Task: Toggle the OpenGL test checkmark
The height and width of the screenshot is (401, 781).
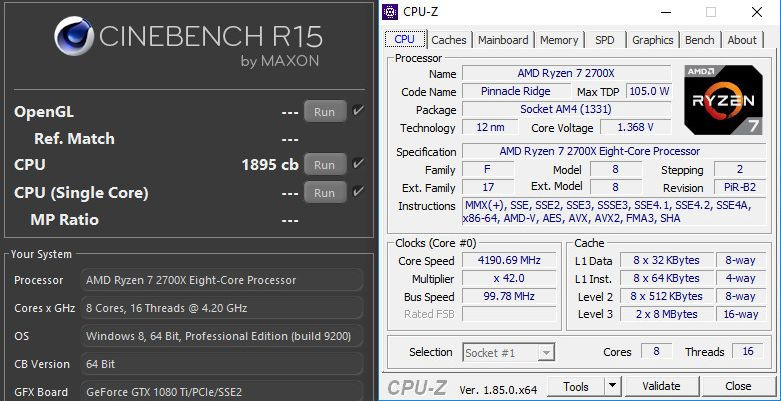Action: 359,111
